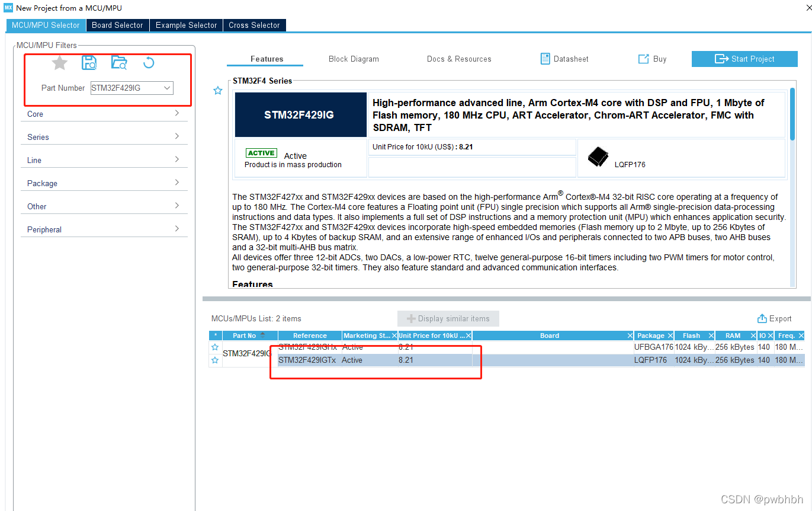Click the LQFP176 cell in the table
This screenshot has width=812, height=511.
pos(654,360)
